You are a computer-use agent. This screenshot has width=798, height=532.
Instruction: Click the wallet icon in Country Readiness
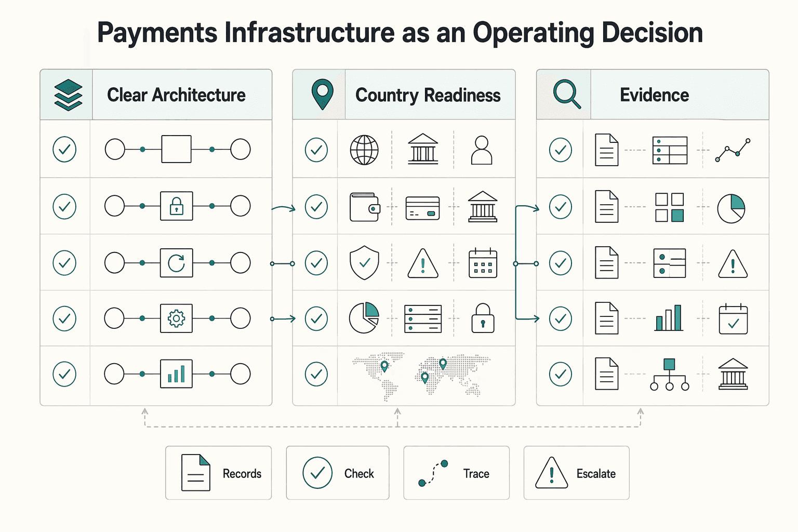365,207
